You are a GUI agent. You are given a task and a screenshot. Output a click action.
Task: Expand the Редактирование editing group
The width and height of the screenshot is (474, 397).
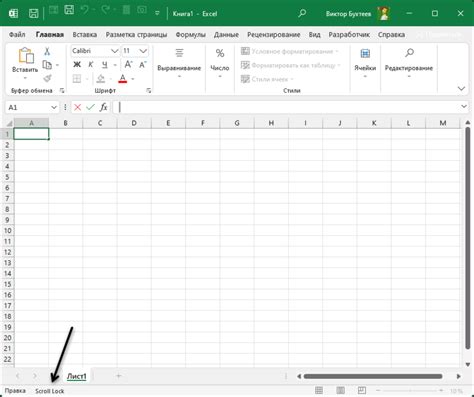(409, 63)
